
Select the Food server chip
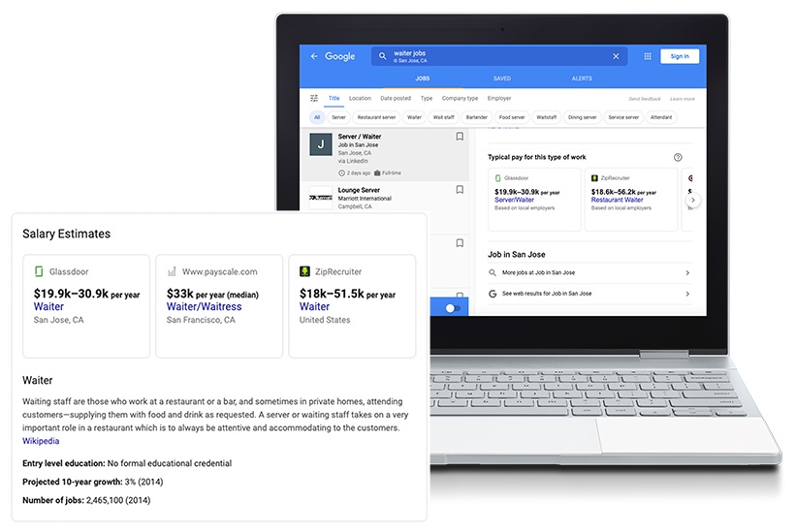point(512,117)
